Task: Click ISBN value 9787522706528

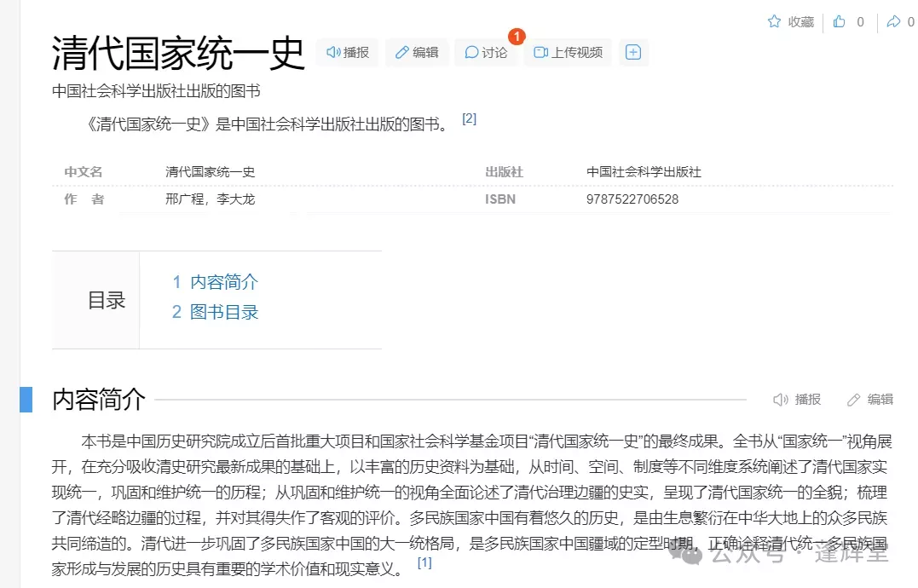Action: coord(632,199)
